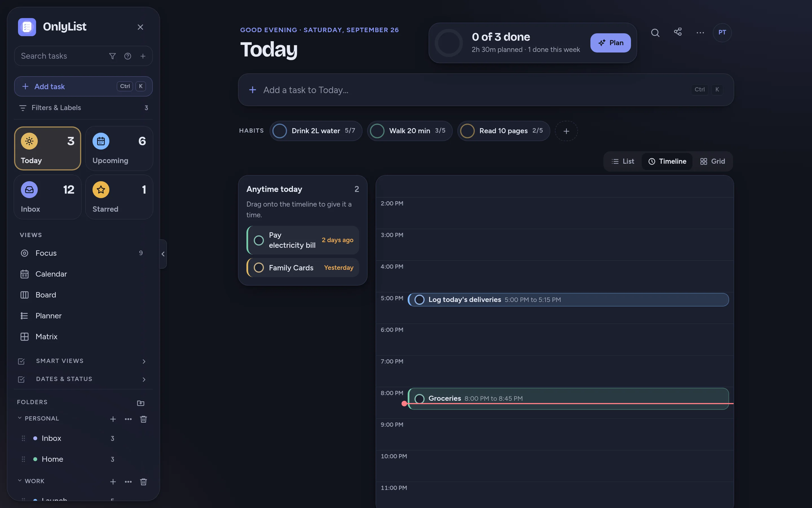Click the Plan button
The image size is (812, 508).
click(x=610, y=43)
